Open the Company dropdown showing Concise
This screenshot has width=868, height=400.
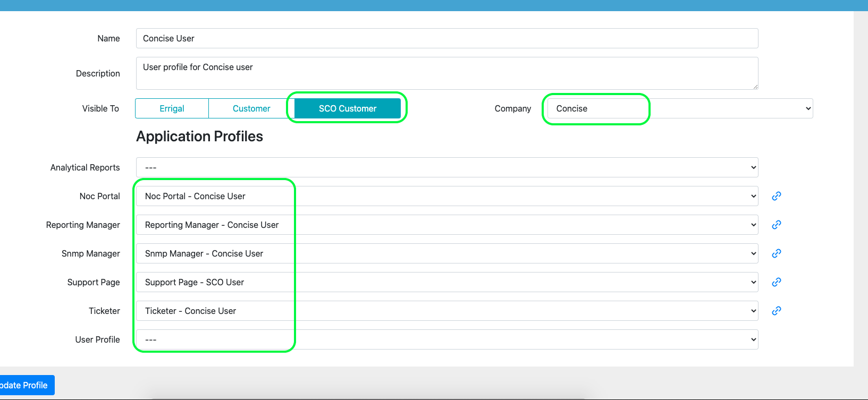pyautogui.click(x=680, y=108)
